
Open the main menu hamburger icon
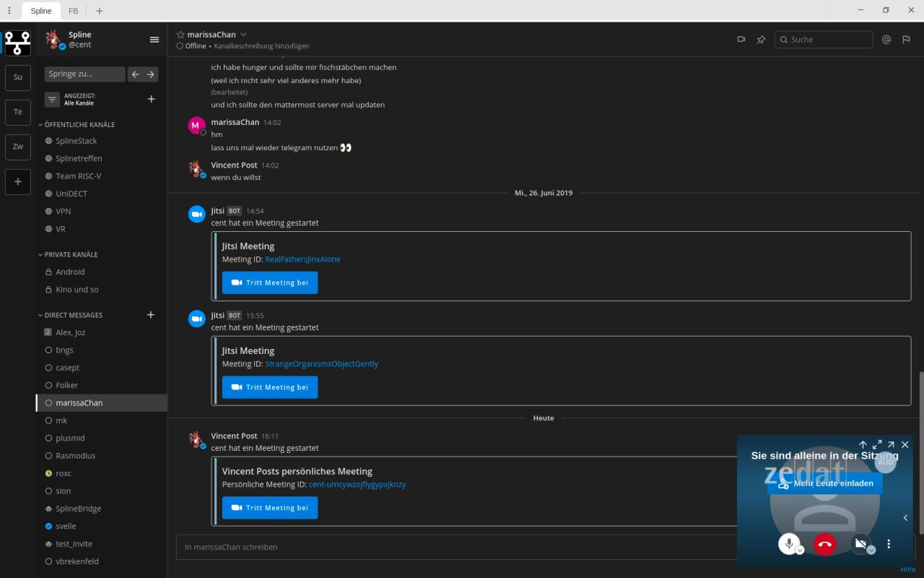(154, 40)
